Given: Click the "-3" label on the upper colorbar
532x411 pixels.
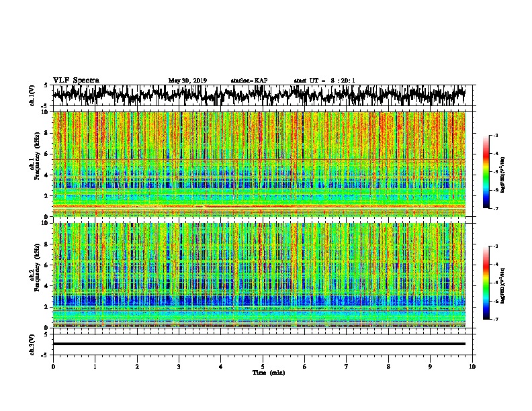Looking at the screenshot, I should coord(496,136).
